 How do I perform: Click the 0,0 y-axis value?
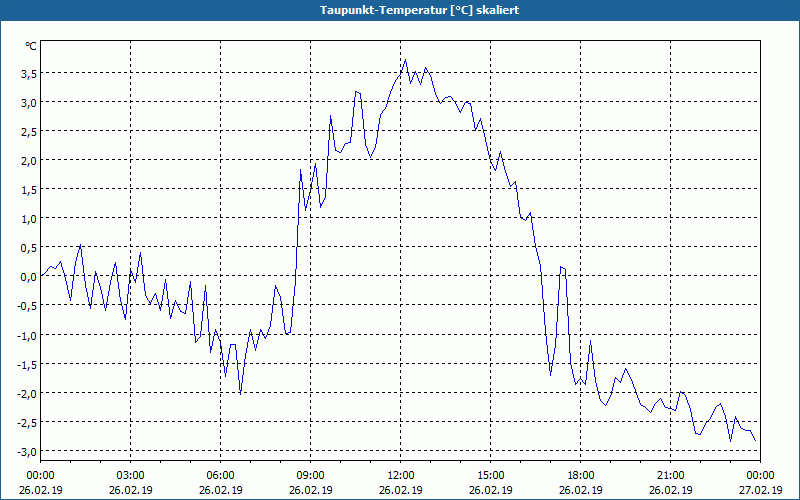click(x=29, y=277)
